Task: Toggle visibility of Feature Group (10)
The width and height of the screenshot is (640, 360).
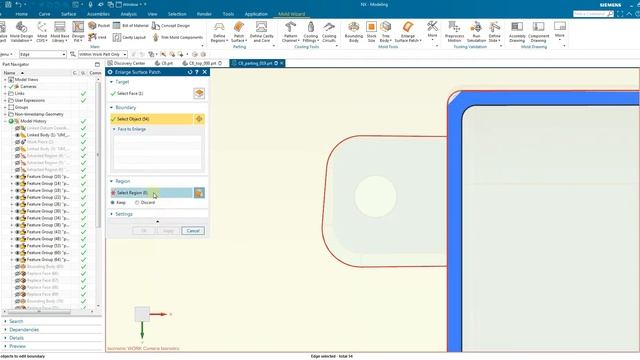Action: (18, 177)
